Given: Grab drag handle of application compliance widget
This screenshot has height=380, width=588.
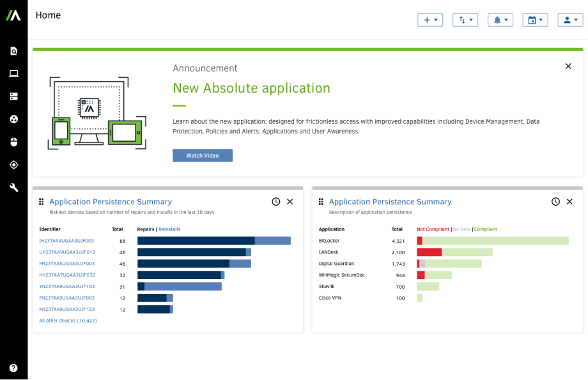Looking at the screenshot, I should tap(321, 202).
